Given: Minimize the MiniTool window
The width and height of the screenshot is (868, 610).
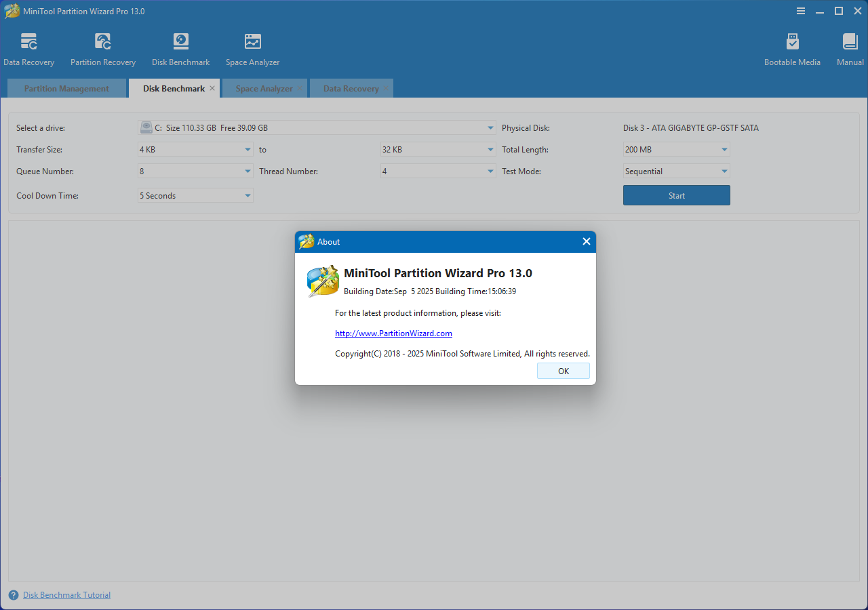Looking at the screenshot, I should [x=820, y=11].
